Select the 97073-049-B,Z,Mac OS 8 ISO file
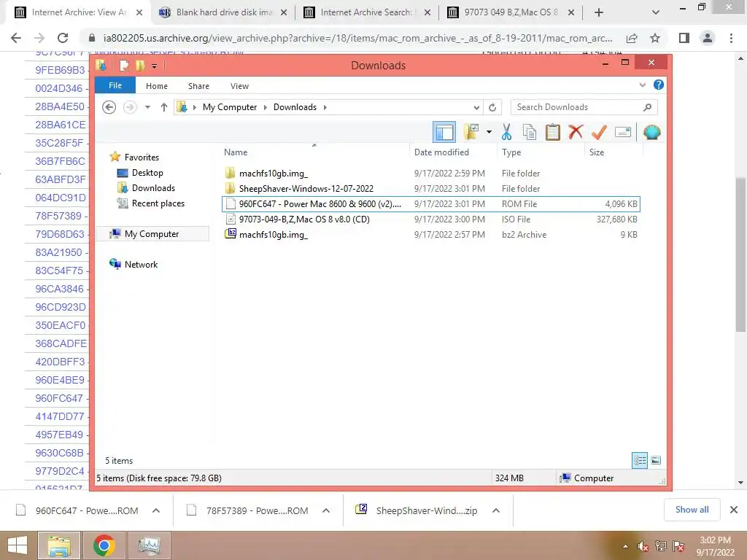This screenshot has width=747, height=560. [430, 219]
